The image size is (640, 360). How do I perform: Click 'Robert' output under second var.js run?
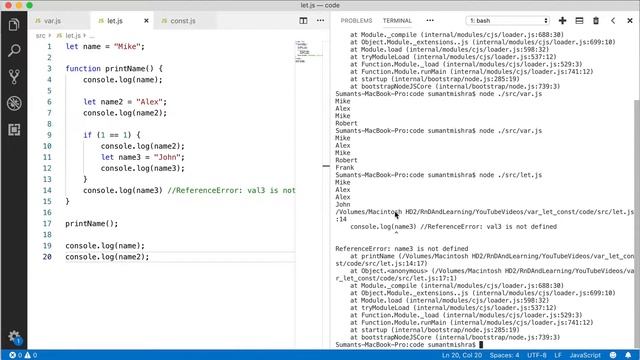point(346,160)
